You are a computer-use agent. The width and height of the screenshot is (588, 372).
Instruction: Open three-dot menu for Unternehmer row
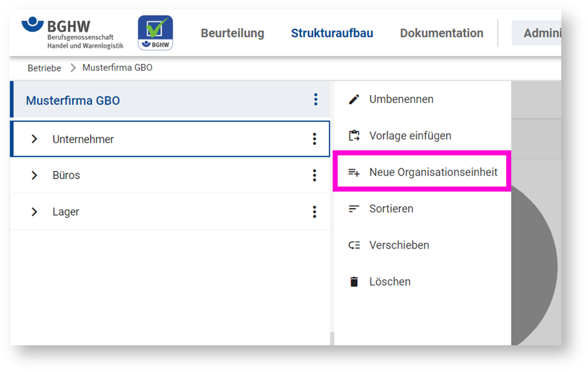(x=314, y=139)
